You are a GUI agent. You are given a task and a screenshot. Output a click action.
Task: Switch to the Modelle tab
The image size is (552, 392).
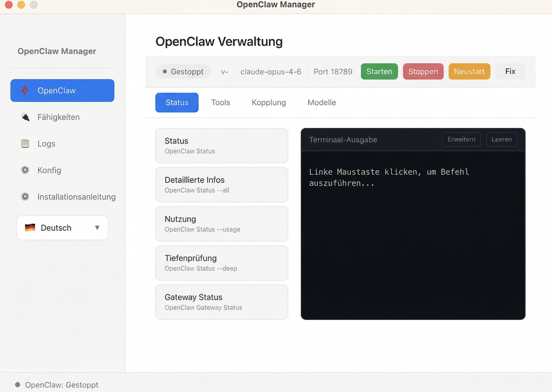[321, 102]
